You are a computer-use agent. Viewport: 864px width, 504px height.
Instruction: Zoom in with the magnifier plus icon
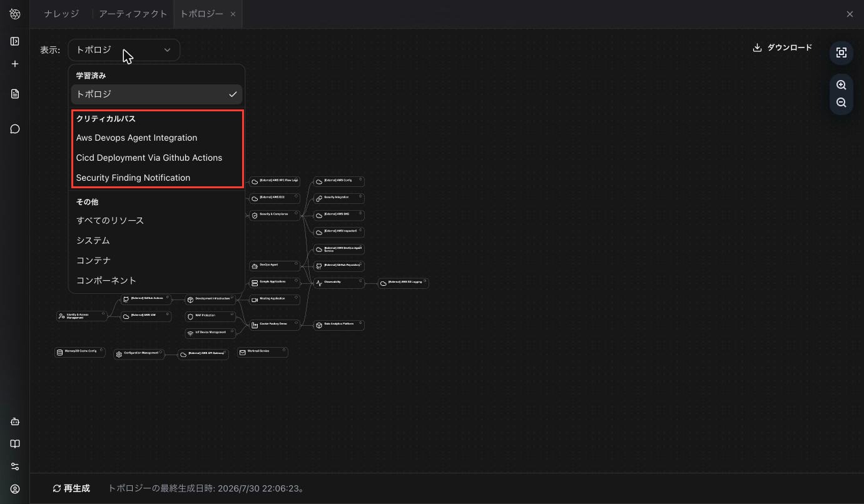point(841,85)
